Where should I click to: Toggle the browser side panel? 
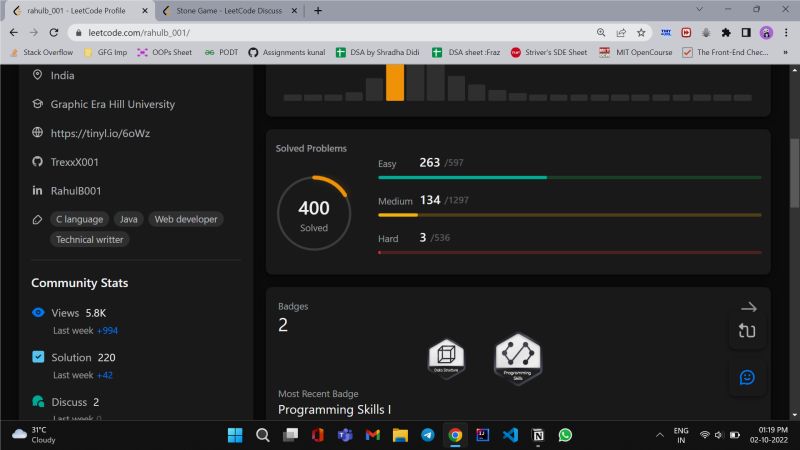[746, 33]
